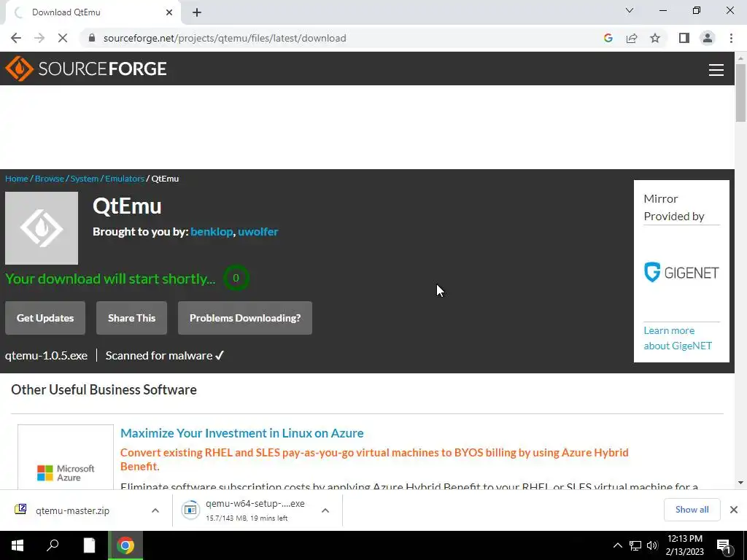This screenshot has width=747, height=560.
Task: Click the QtEmu project logo thumbnail
Action: pyautogui.click(x=42, y=228)
